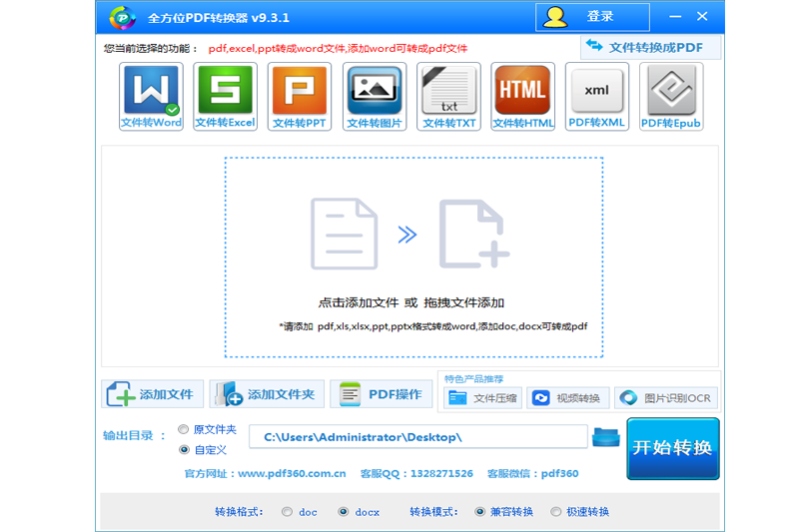Click the 添加文件夹 add folder button
This screenshot has height=532, width=799.
268,394
